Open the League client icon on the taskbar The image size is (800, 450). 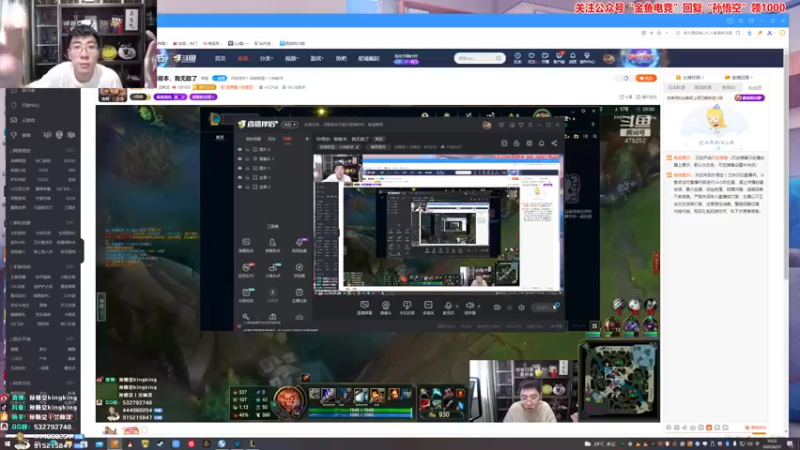point(252,444)
